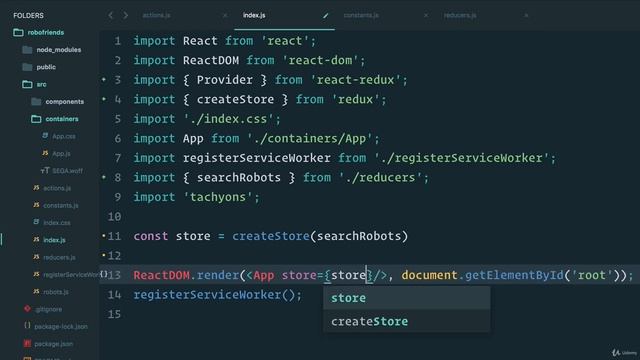The image size is (640, 360).
Task: Click the robofriends folder icon
Action: (18, 32)
